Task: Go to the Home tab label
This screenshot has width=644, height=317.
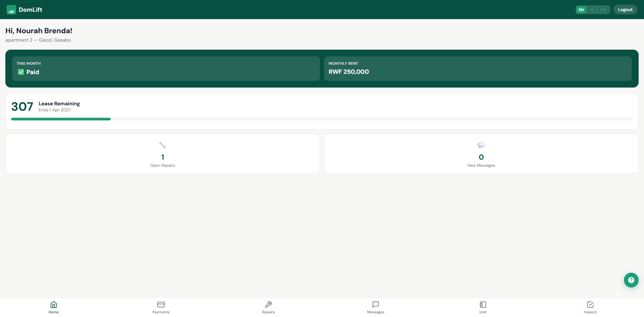Action: 54,312
